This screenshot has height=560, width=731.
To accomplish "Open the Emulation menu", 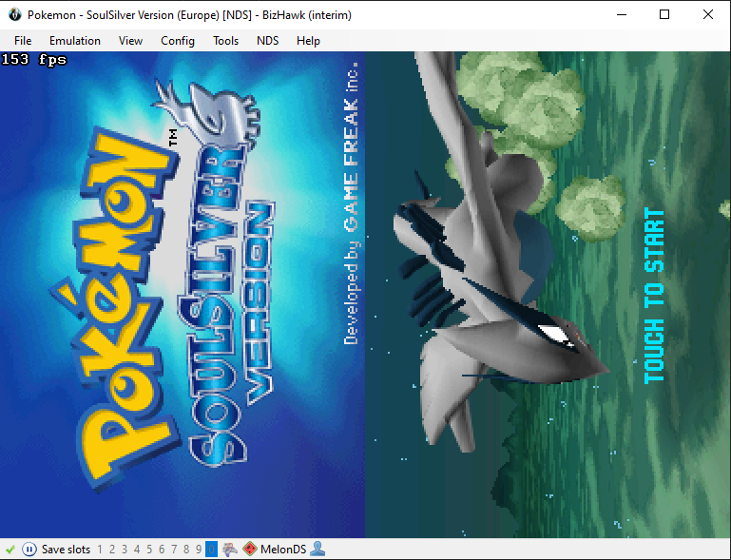I will [75, 41].
